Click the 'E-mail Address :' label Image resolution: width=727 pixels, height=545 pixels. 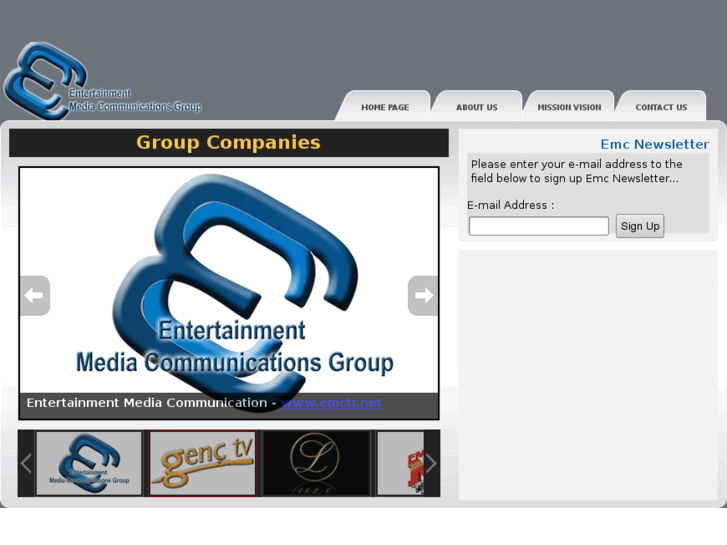point(510,205)
